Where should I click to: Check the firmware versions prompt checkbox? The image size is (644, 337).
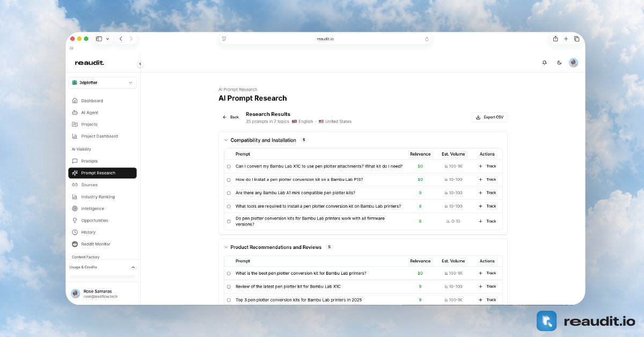(229, 221)
